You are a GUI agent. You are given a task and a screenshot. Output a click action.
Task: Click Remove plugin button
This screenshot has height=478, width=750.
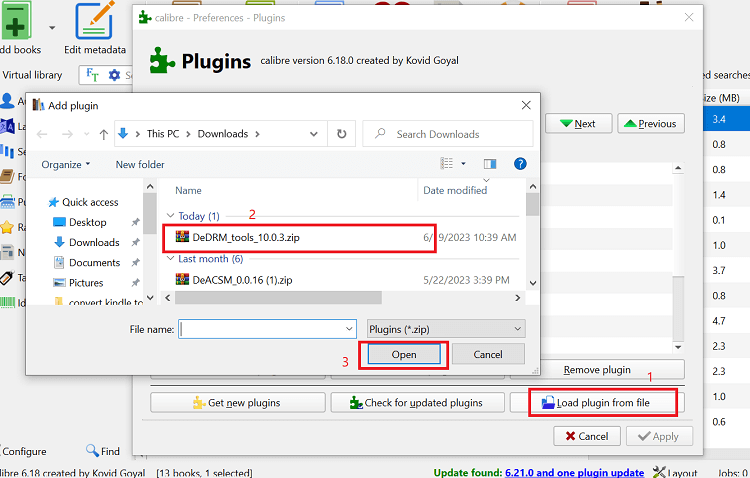[597, 370]
